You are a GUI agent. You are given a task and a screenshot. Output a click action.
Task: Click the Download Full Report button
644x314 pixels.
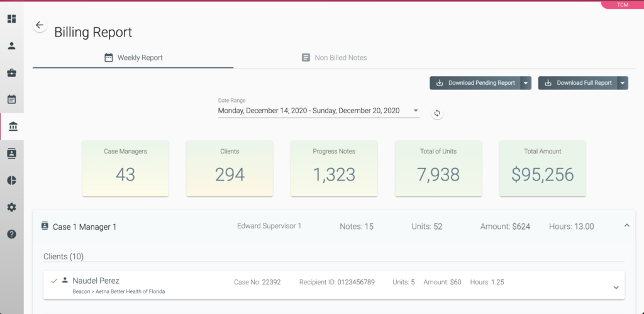tap(577, 83)
